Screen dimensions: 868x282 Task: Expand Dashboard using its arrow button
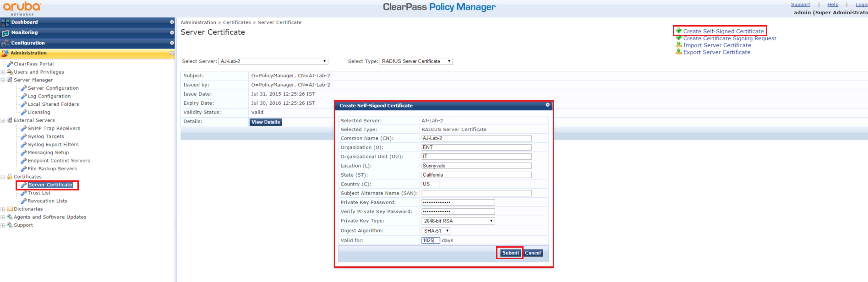[x=172, y=22]
